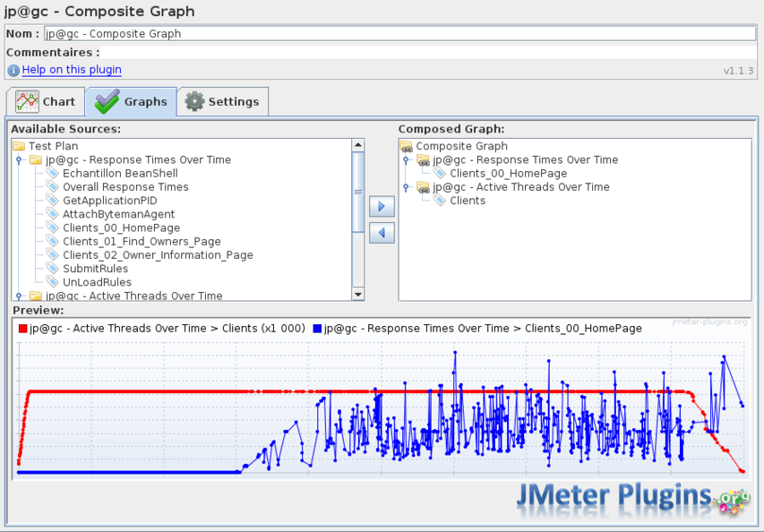Click the Test Plan folder icon
This screenshot has height=532, width=764.
[x=19, y=146]
